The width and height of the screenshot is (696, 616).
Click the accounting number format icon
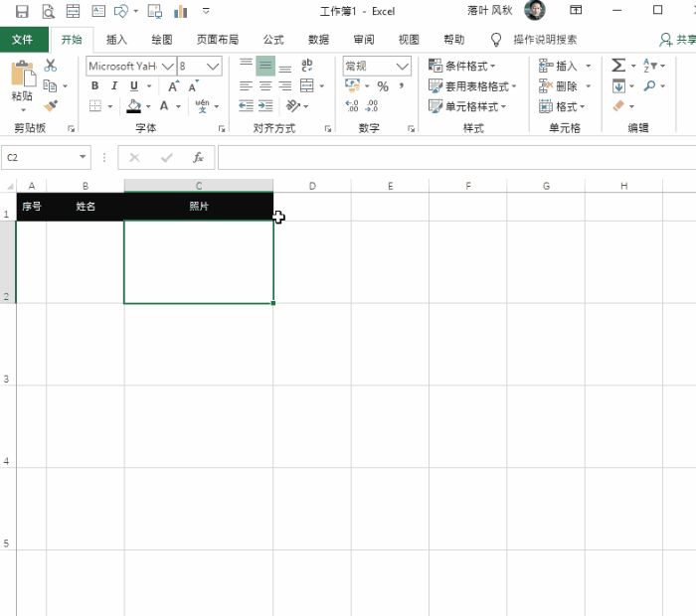click(352, 85)
